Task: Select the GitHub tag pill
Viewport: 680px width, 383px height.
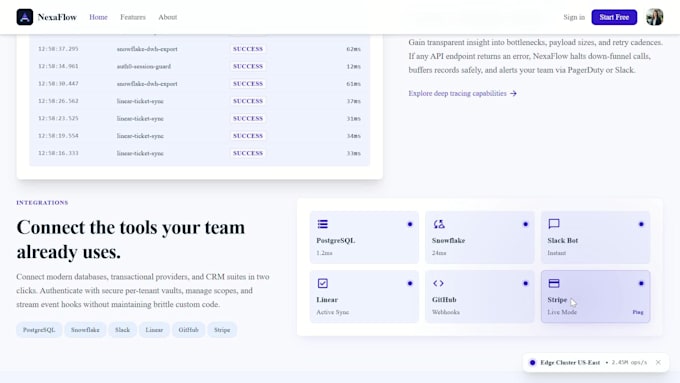Action: coord(188,330)
